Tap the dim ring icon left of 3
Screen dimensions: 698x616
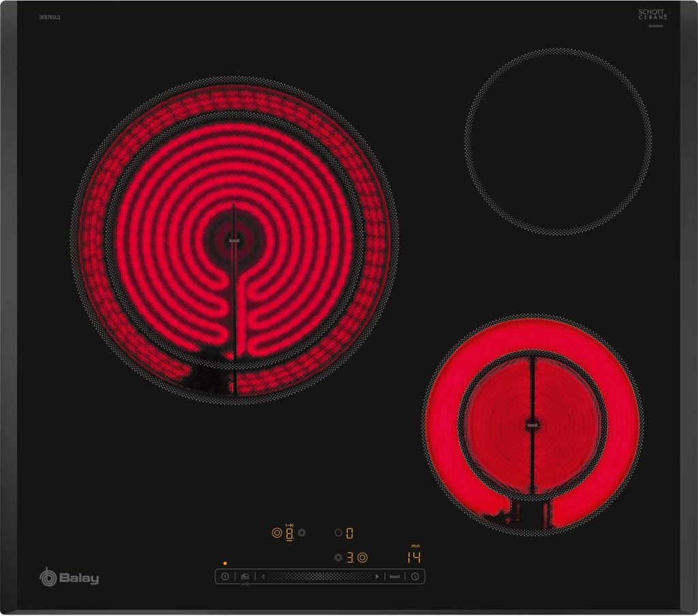[x=338, y=557]
